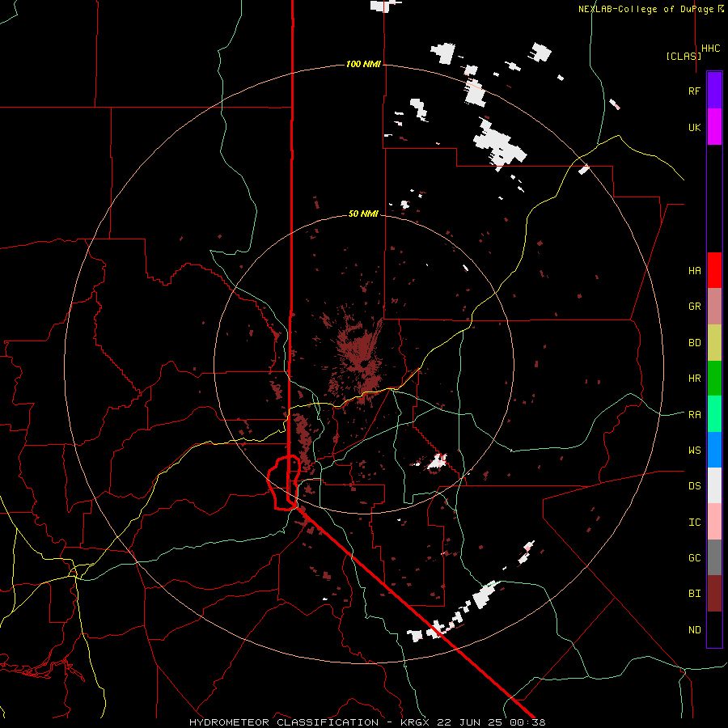Click the dark green HR swatch
This screenshot has width=728, height=728.
pos(714,378)
